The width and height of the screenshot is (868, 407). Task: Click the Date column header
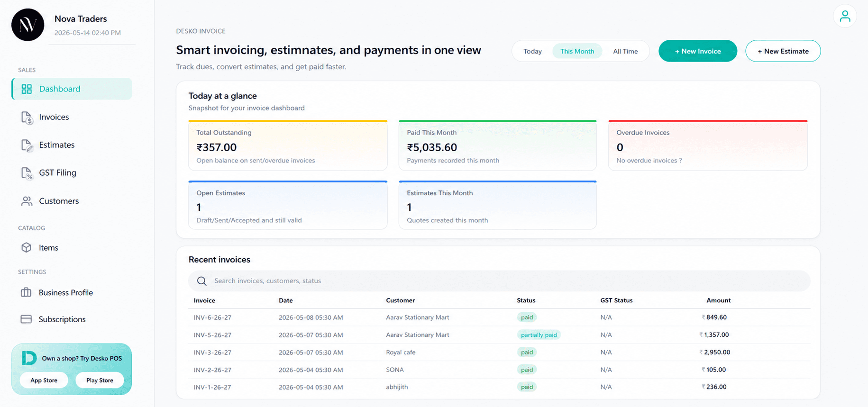click(x=286, y=300)
